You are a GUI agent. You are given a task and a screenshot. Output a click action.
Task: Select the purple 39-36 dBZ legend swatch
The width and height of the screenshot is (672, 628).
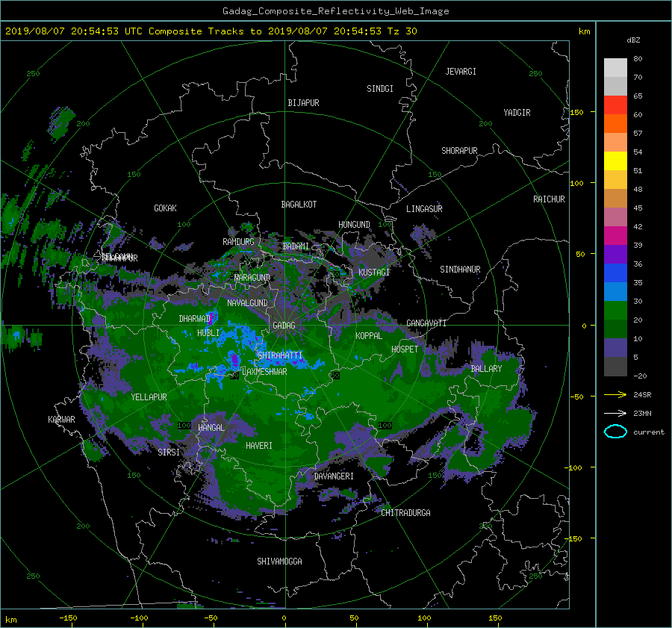(615, 255)
